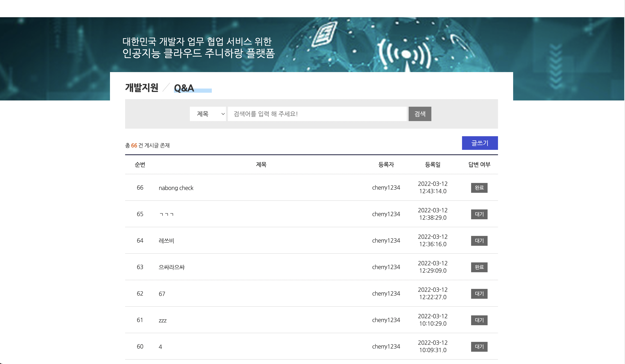Click the 개발지원 breadcrumb heading
Viewport: 625px width, 364px height.
click(x=141, y=88)
